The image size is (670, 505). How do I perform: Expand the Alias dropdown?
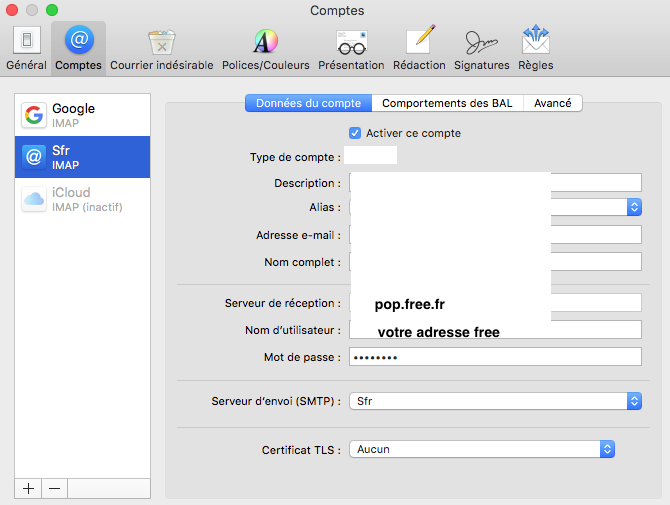point(633,207)
